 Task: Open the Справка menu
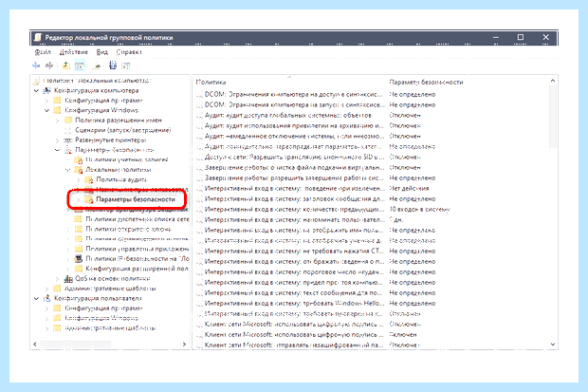(129, 52)
